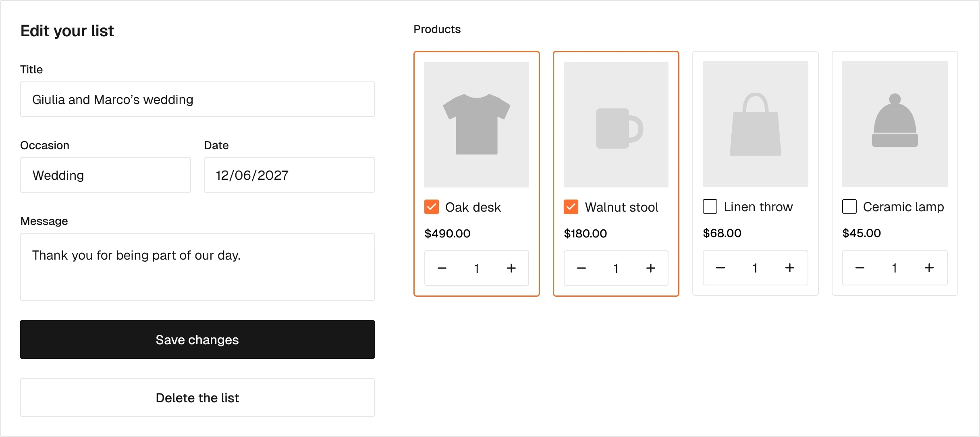
Task: Click the Linen throw quantity value
Action: 755,268
